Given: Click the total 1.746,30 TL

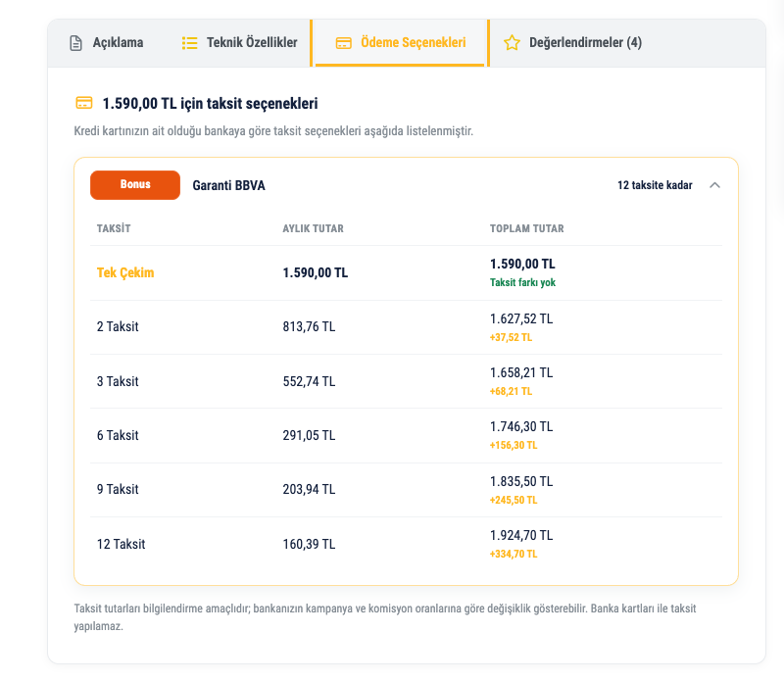Looking at the screenshot, I should point(521,427).
